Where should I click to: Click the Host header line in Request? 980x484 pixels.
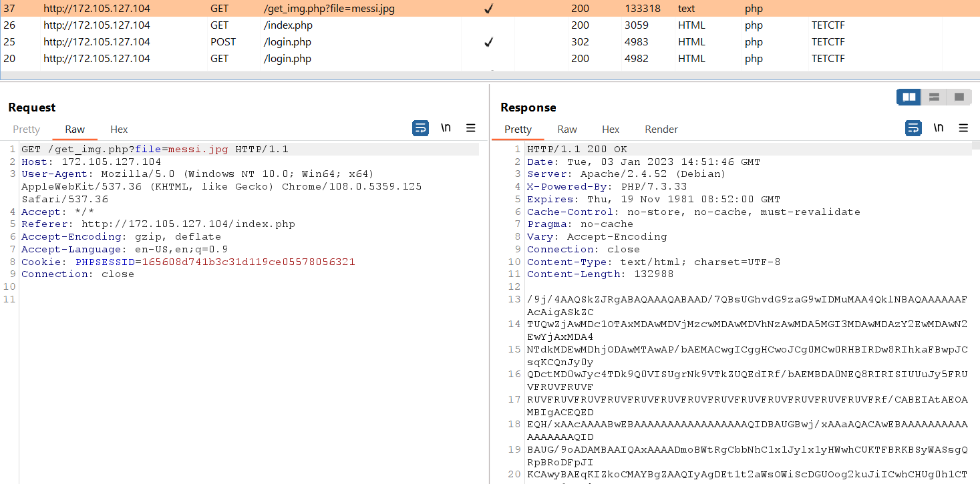point(92,162)
